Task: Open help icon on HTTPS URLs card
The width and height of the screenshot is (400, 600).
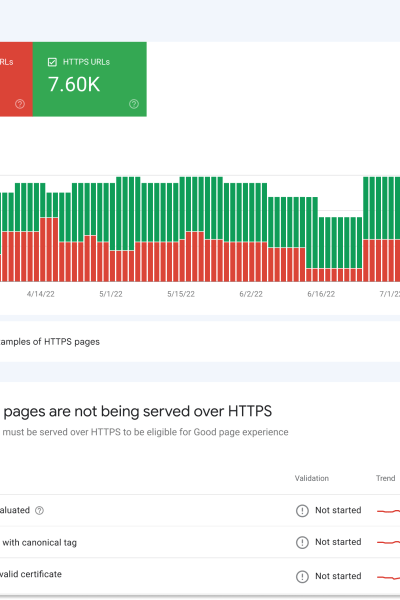Action: pos(134,104)
